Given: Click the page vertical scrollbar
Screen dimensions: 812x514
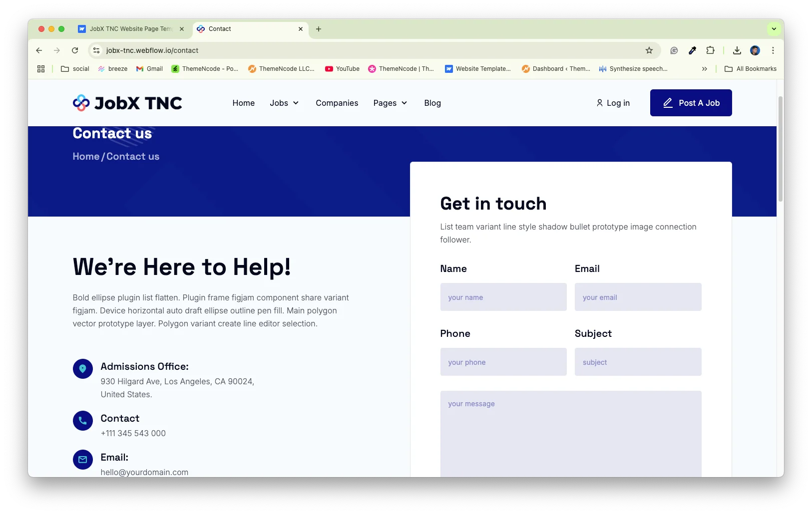Looking at the screenshot, I should click(x=780, y=150).
